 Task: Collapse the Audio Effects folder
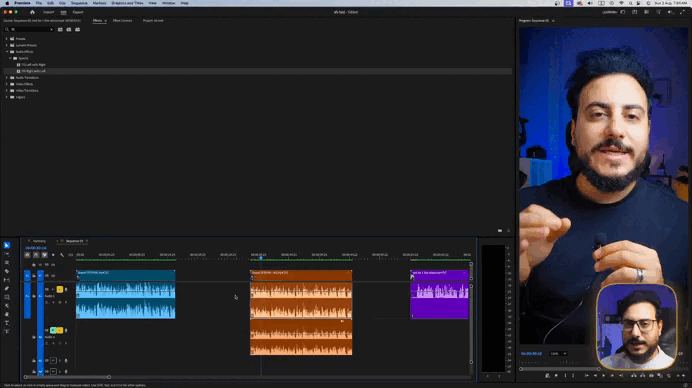(7, 52)
